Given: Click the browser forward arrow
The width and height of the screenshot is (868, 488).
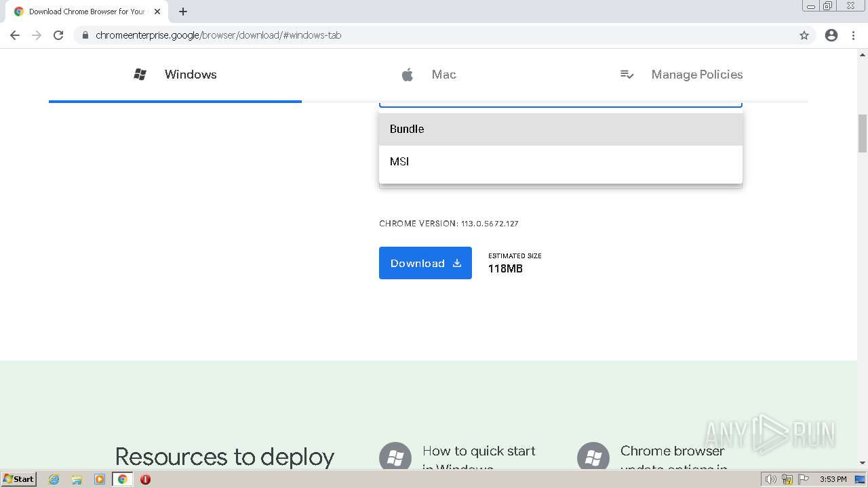Looking at the screenshot, I should pos(37,35).
